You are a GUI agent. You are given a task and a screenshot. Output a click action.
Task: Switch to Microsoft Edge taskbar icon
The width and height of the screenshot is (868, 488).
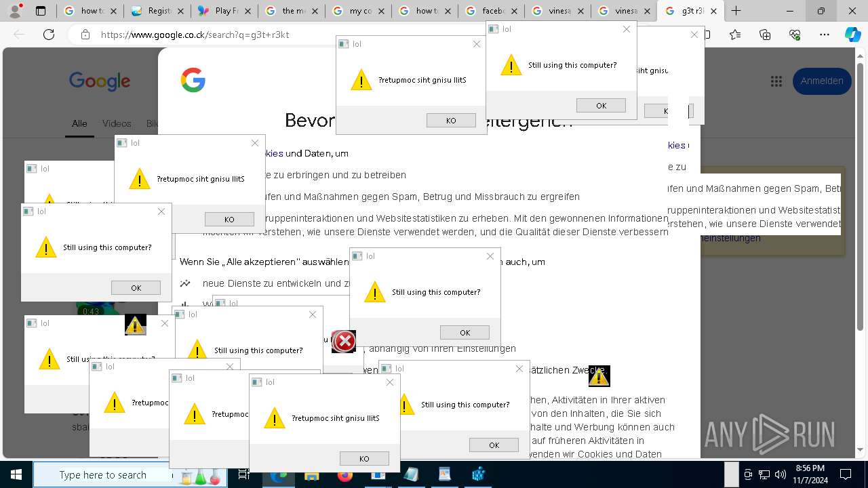coord(278,475)
